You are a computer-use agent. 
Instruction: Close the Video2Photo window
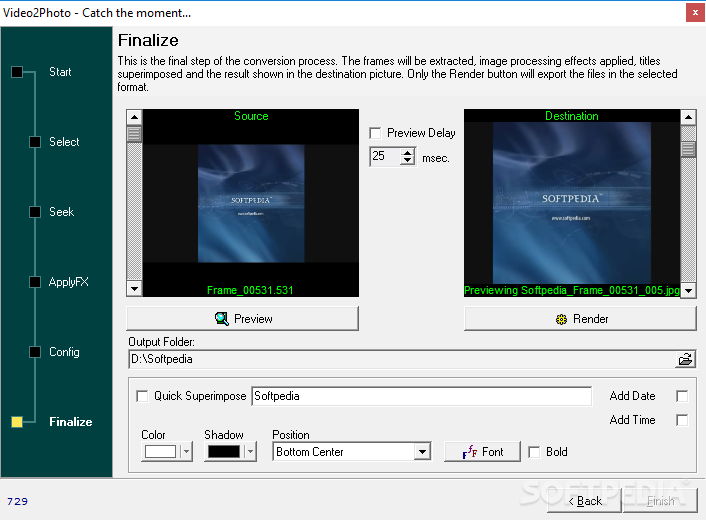click(695, 13)
